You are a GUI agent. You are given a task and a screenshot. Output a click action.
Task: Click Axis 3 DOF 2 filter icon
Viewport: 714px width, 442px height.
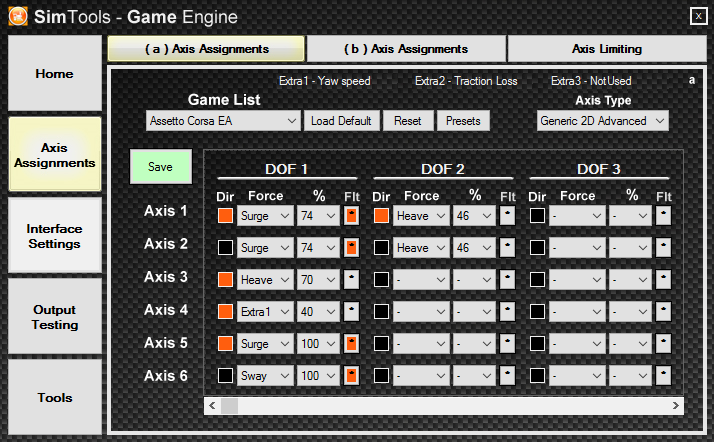coord(507,279)
